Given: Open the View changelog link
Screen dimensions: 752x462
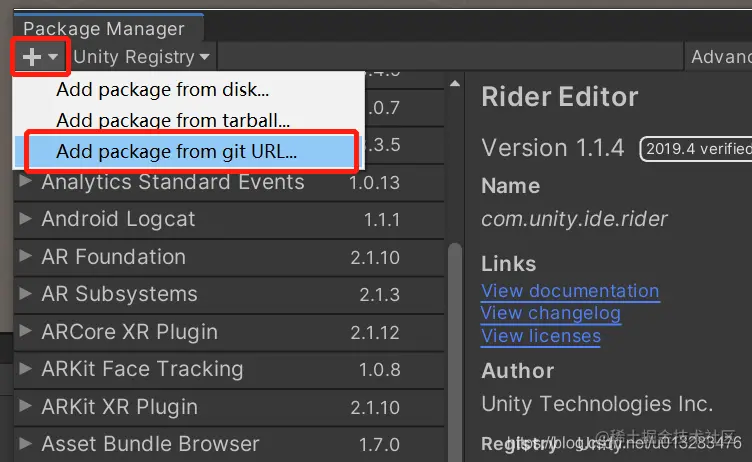Looking at the screenshot, I should (x=550, y=313).
